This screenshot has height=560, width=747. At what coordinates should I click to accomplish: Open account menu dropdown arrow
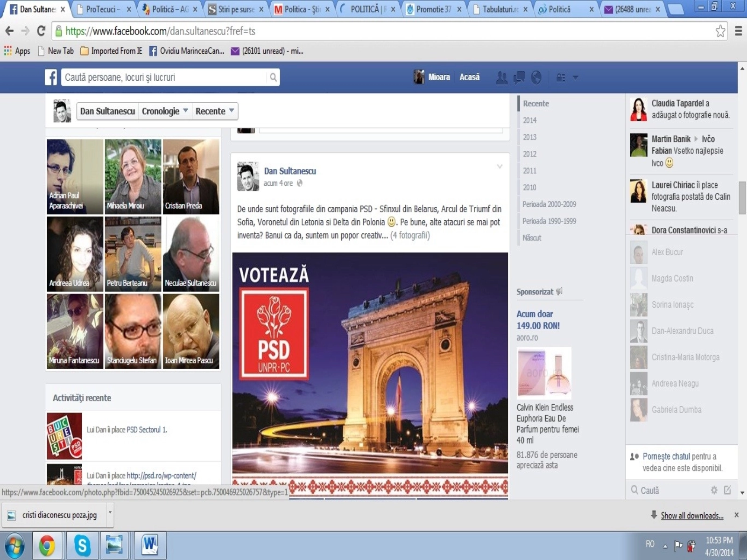coord(576,77)
